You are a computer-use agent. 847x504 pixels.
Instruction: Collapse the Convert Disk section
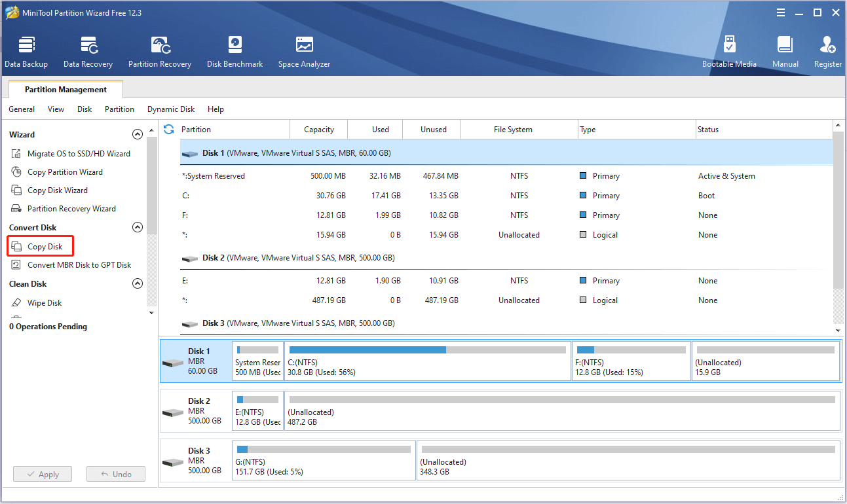coord(138,227)
